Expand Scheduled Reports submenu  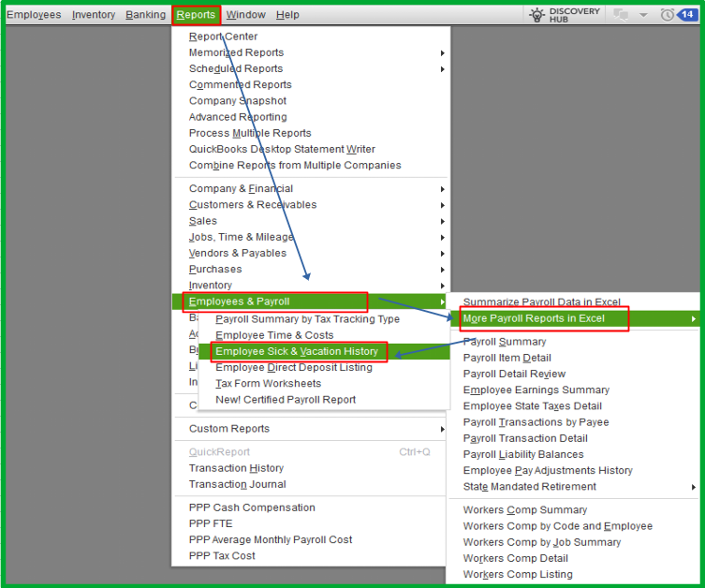(x=311, y=68)
